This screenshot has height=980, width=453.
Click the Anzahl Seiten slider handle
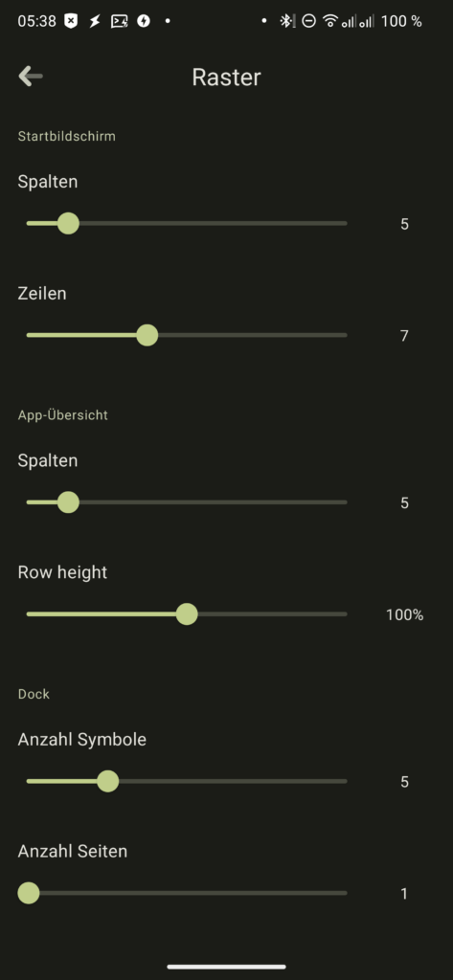click(28, 893)
